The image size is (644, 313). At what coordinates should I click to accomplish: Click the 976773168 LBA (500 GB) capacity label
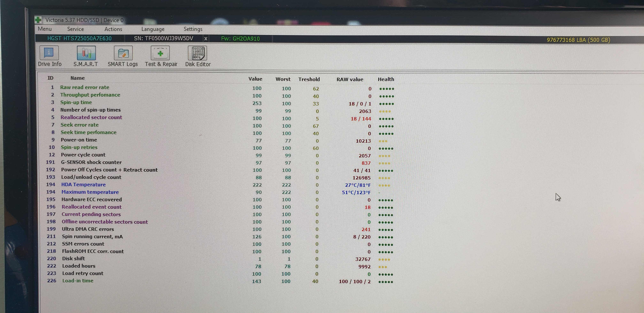coord(578,40)
